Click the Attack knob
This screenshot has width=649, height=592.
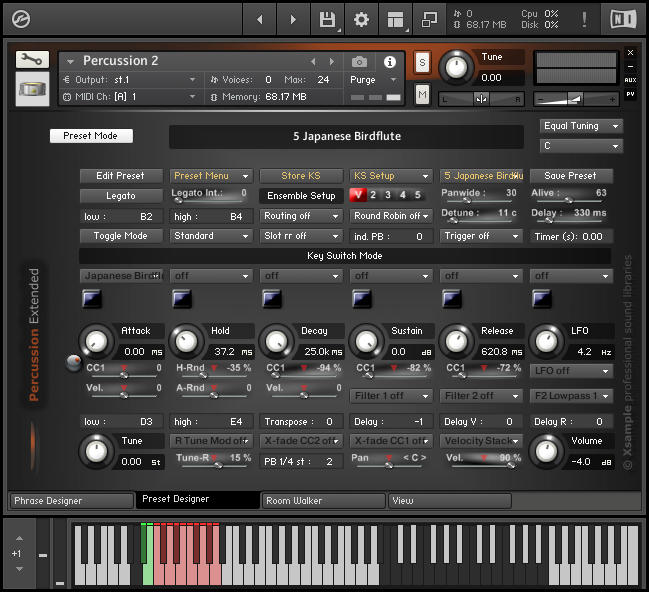click(x=96, y=342)
